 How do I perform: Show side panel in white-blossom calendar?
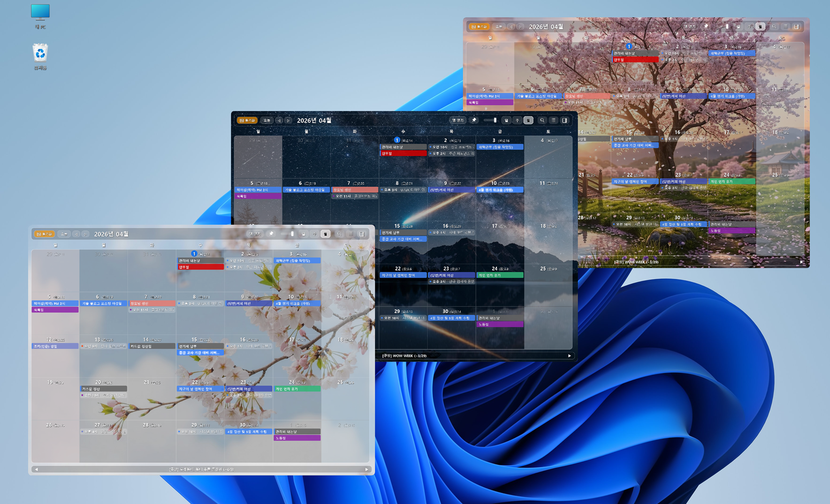point(362,234)
